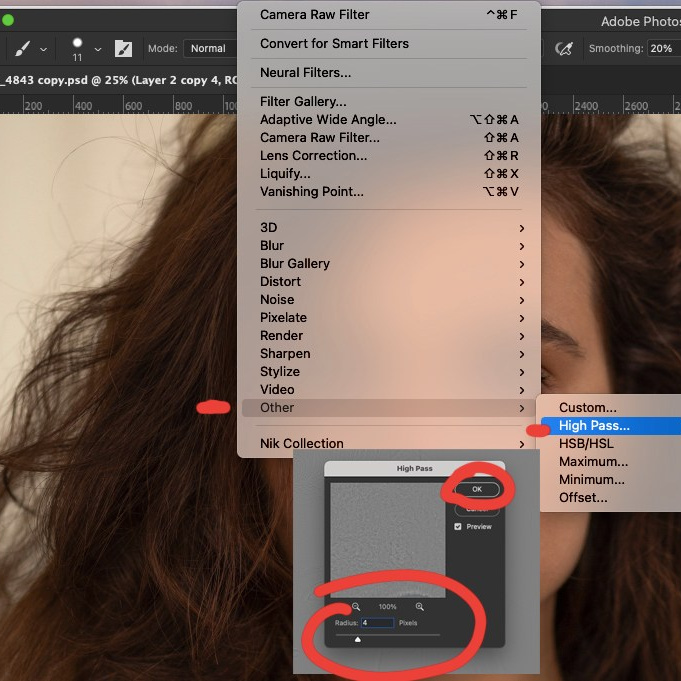This screenshot has height=681, width=681.
Task: Select Lens Correction filter
Action: click(x=389, y=155)
